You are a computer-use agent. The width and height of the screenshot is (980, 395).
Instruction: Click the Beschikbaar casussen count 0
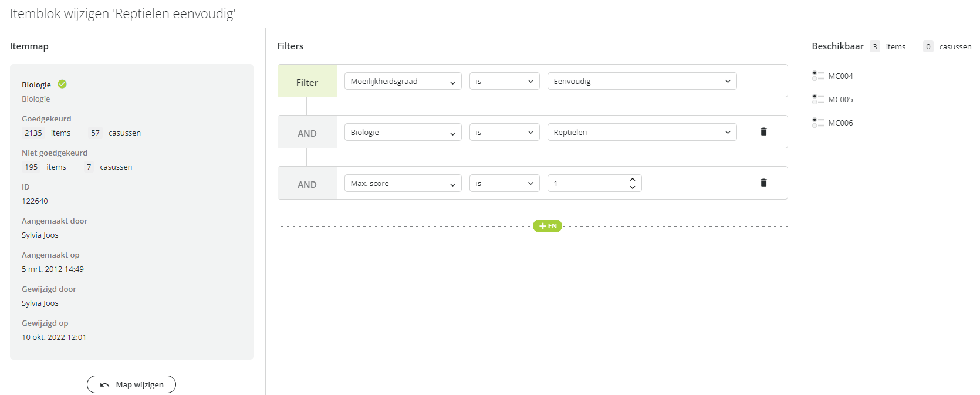pos(928,46)
